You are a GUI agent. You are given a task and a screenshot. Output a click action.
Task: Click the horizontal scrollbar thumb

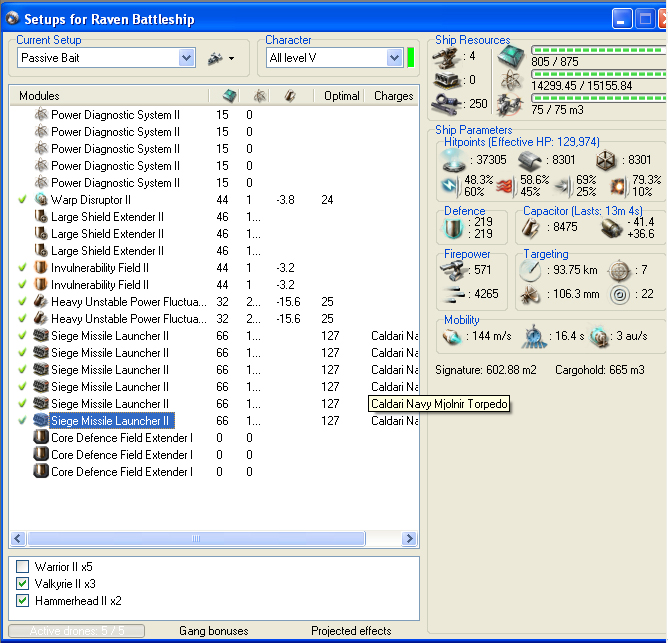pos(196,538)
